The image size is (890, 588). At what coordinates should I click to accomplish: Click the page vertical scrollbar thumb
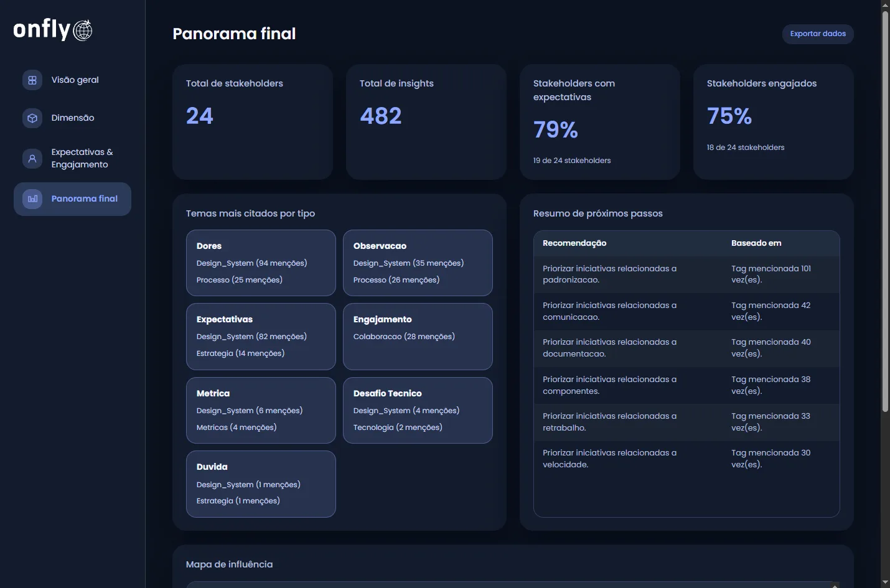pos(885,212)
